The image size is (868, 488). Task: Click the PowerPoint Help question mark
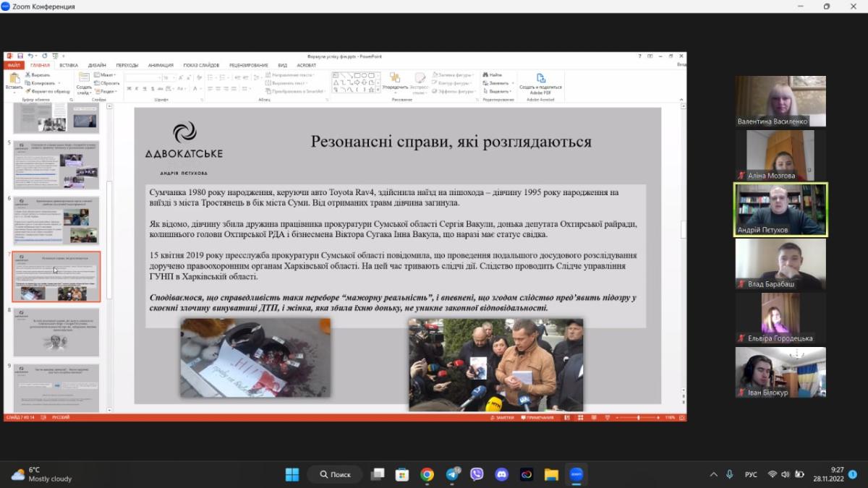(x=639, y=56)
